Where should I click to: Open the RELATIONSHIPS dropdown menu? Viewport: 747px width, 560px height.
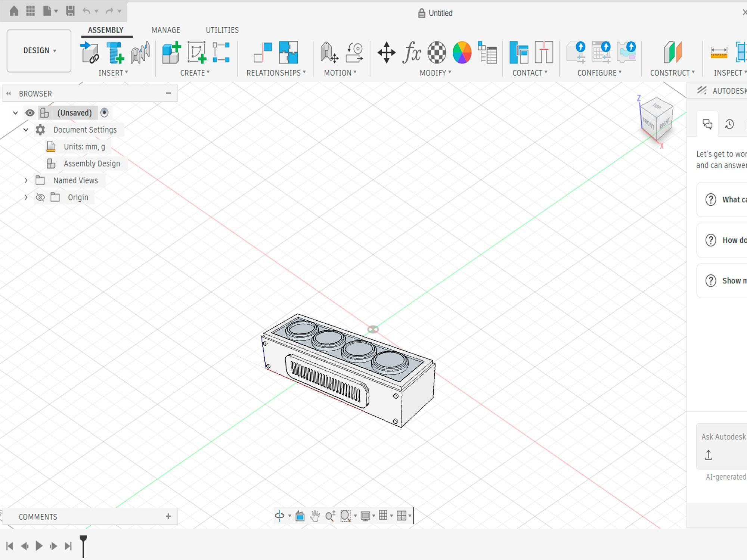coord(276,73)
